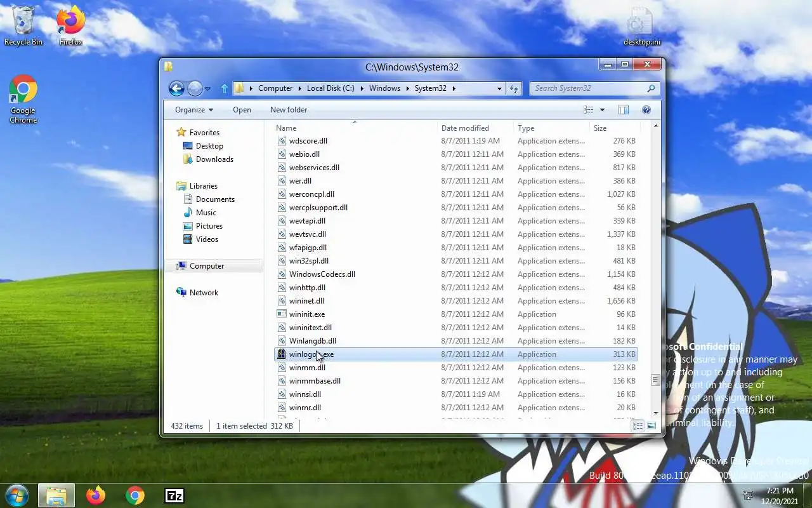
Task: Click the Change your view icon
Action: (589, 110)
